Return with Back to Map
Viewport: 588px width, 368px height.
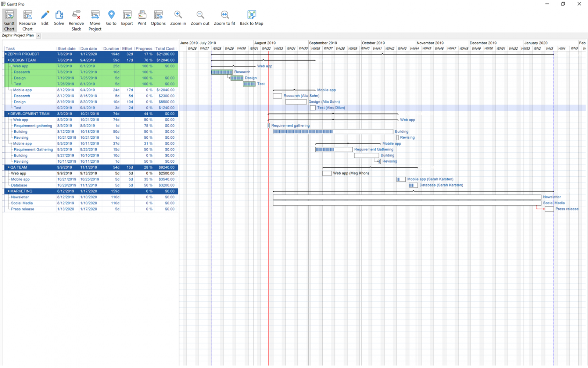251,18
